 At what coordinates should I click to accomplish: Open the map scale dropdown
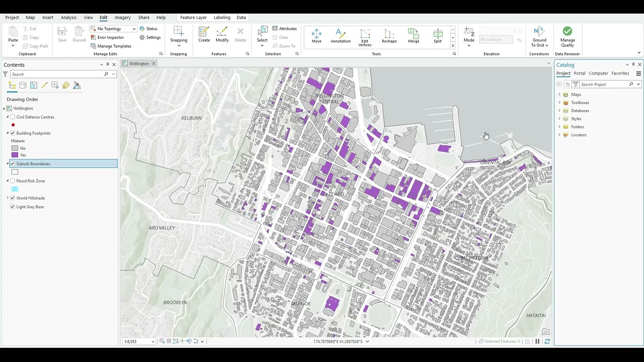(153, 342)
